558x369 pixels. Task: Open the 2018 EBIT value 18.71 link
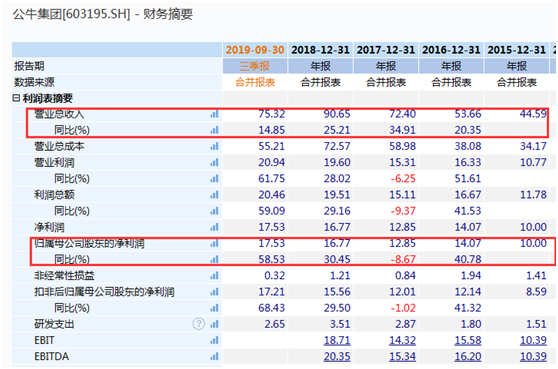click(x=337, y=341)
